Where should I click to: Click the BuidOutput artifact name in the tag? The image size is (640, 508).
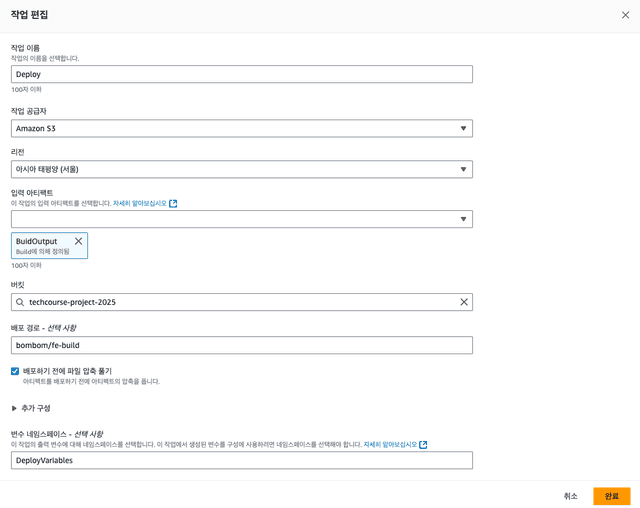[36, 241]
